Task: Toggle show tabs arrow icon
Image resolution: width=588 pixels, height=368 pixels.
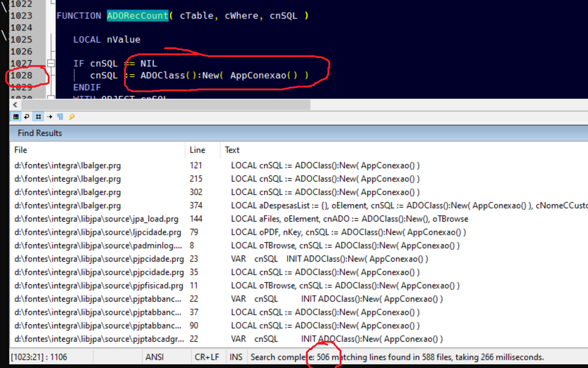Action: pyautogui.click(x=50, y=117)
